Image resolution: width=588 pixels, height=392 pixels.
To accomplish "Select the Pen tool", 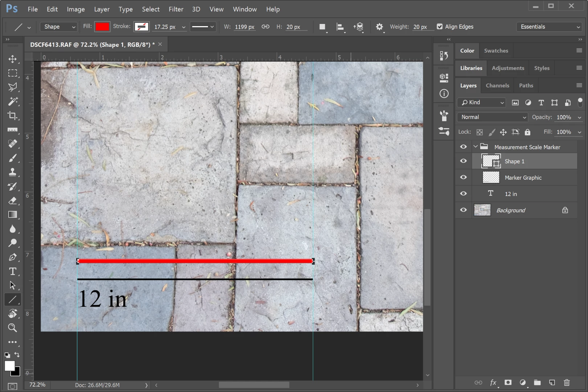I will point(12,257).
